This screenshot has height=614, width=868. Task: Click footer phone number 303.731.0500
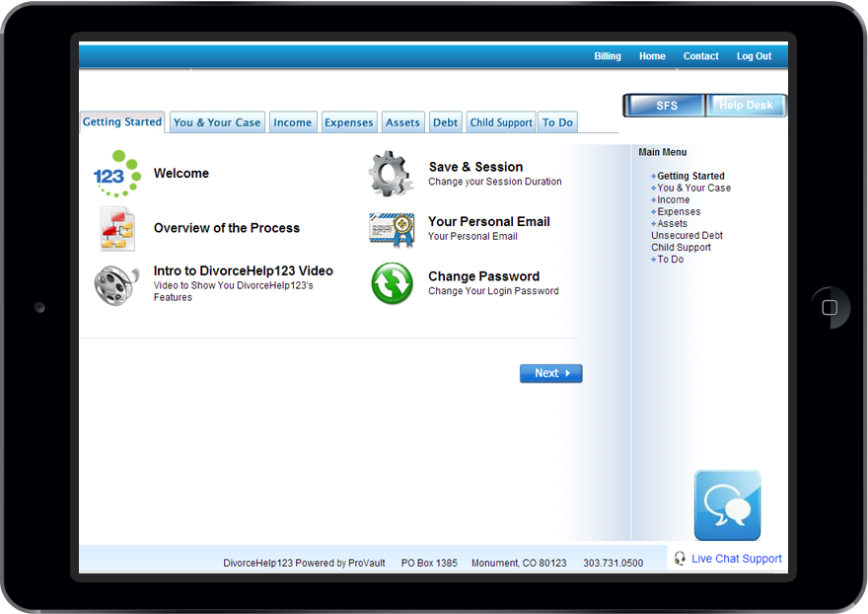point(613,563)
